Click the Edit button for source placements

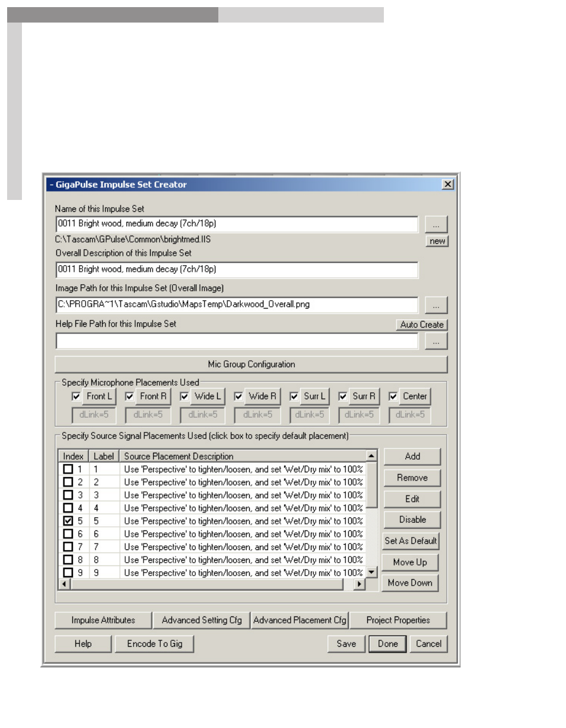point(412,499)
